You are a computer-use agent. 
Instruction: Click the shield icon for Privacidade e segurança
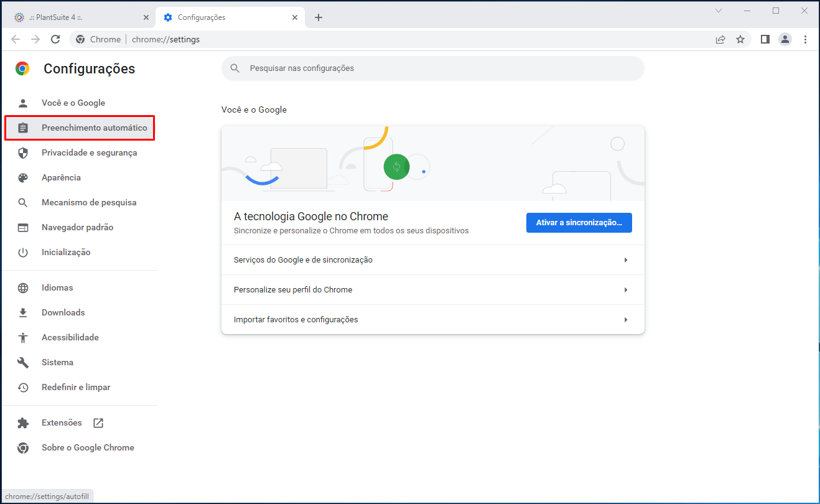[23, 153]
